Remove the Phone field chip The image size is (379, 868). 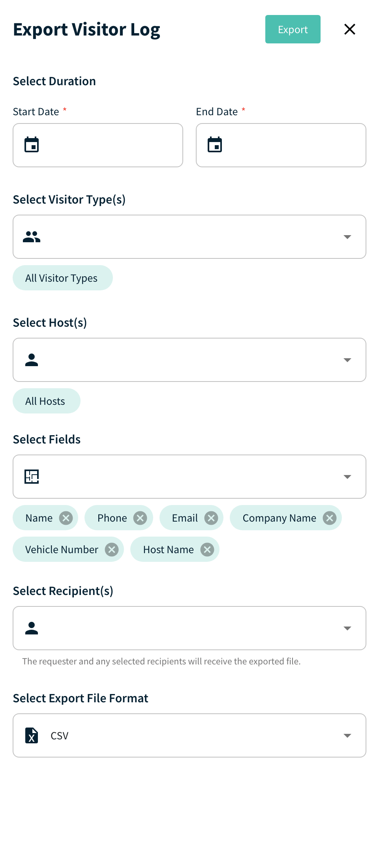[140, 518]
